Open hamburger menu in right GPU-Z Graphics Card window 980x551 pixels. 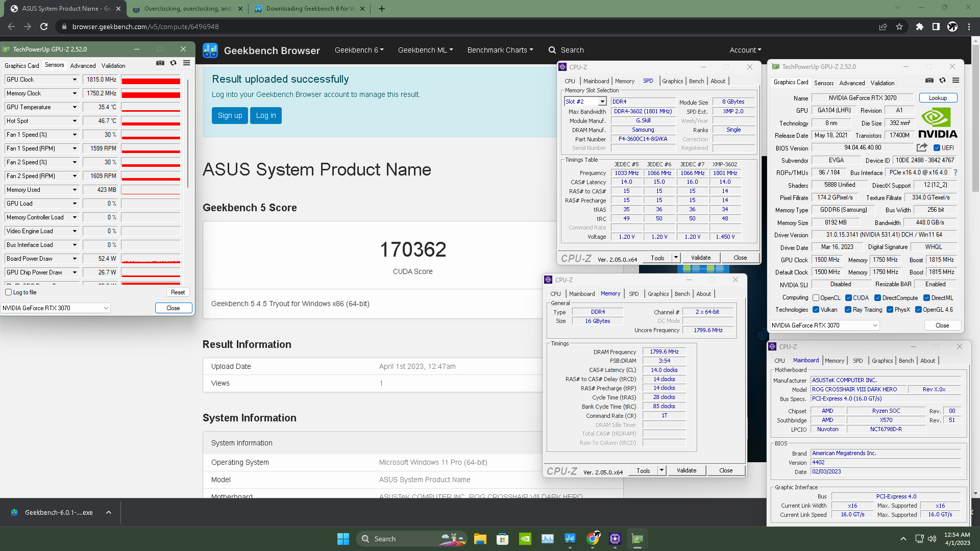pos(956,80)
